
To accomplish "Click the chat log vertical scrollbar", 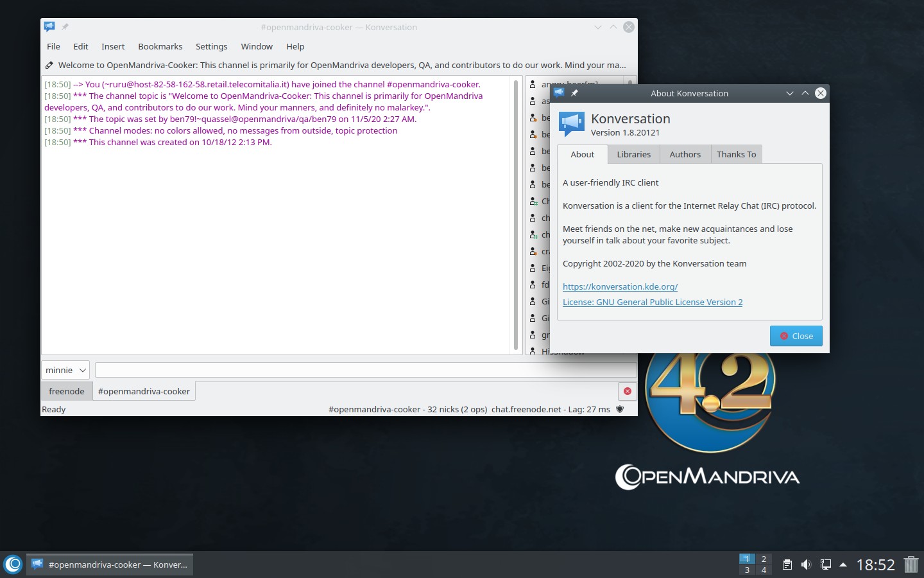I will [x=516, y=215].
